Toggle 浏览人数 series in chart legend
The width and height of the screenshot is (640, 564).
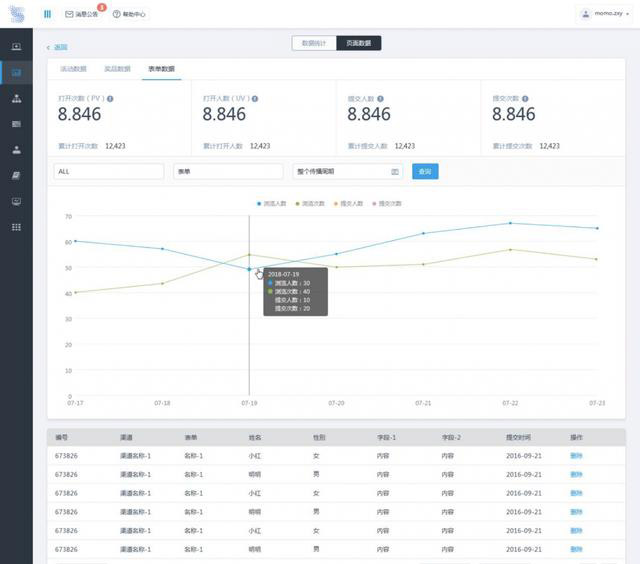click(x=271, y=203)
